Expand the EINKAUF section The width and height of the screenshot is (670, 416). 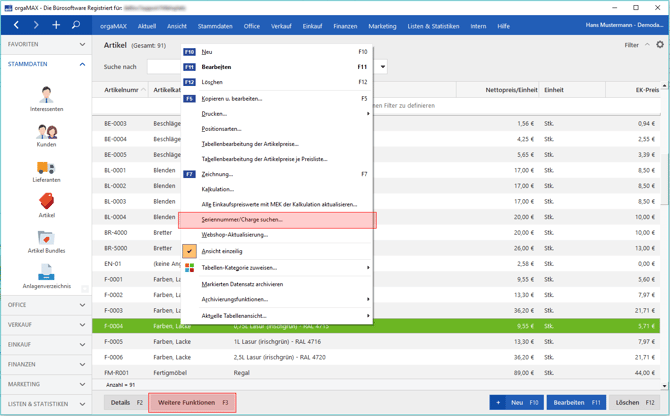click(x=46, y=345)
